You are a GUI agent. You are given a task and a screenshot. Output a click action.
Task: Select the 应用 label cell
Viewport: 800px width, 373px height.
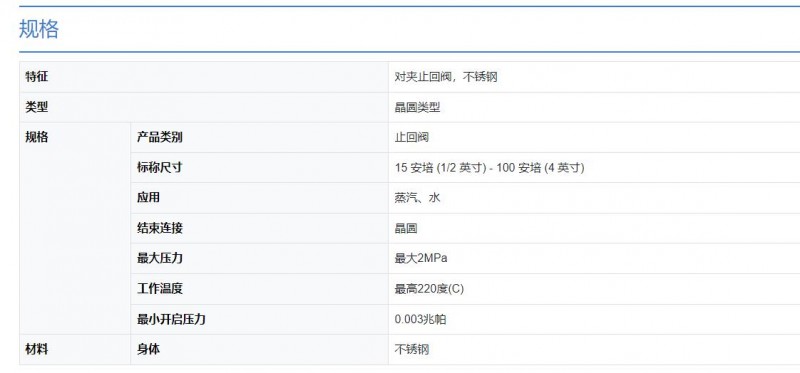[x=259, y=197]
